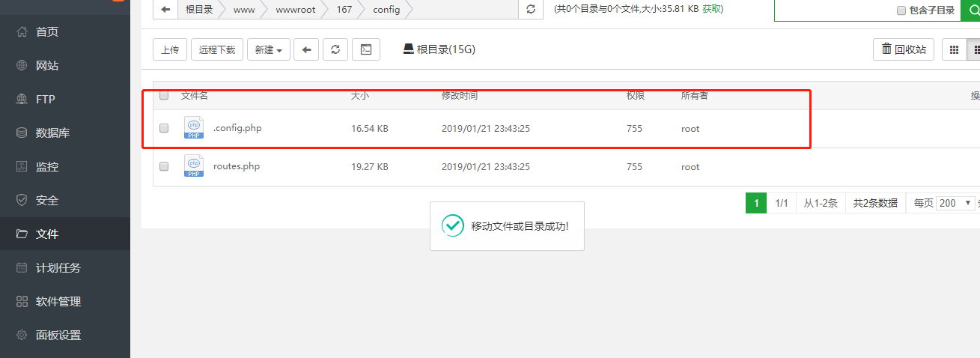Click the routes.php file name
The width and height of the screenshot is (980, 358).
pyautogui.click(x=237, y=166)
